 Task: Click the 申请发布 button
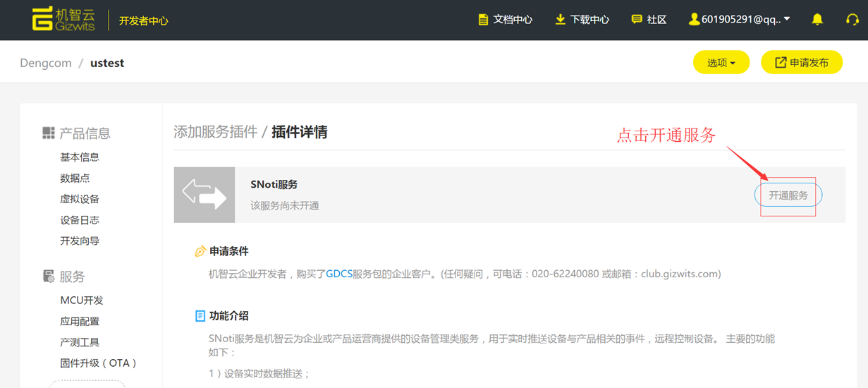[x=802, y=63]
